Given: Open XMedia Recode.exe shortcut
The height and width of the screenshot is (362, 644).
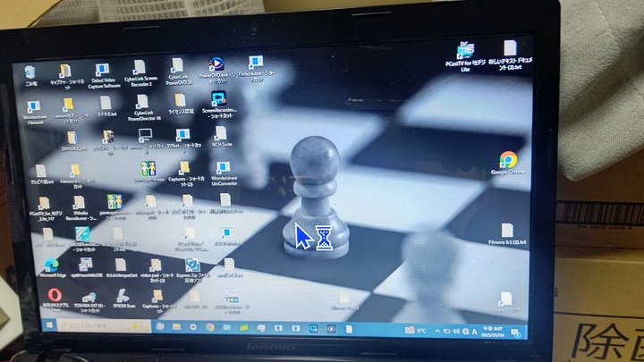Looking at the screenshot, I should click(x=80, y=207).
